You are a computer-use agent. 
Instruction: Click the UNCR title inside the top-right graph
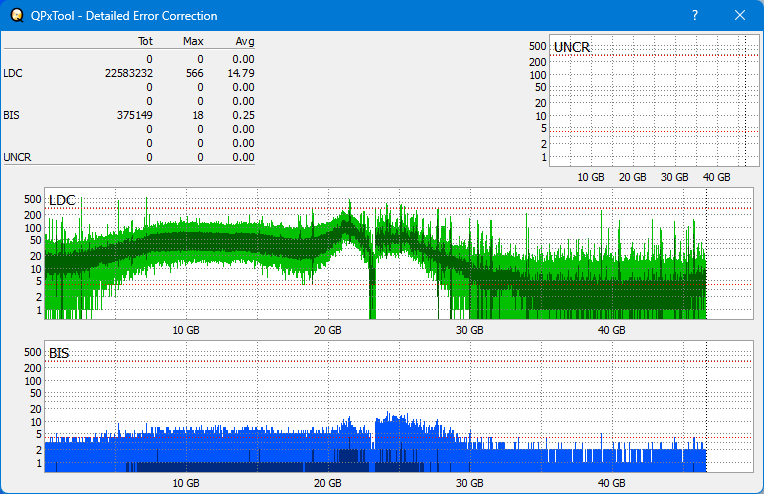pyautogui.click(x=571, y=47)
